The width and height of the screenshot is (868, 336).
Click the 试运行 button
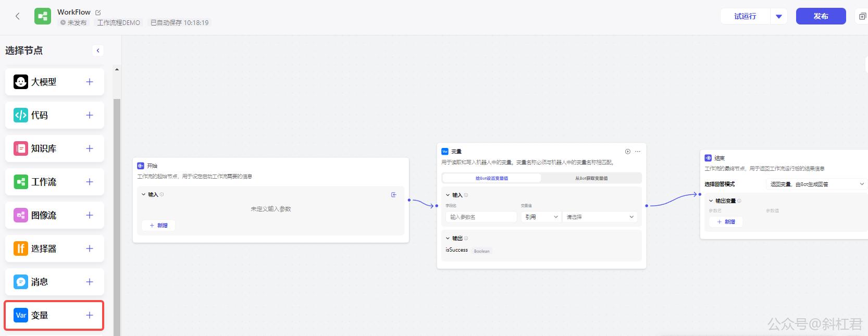(745, 16)
